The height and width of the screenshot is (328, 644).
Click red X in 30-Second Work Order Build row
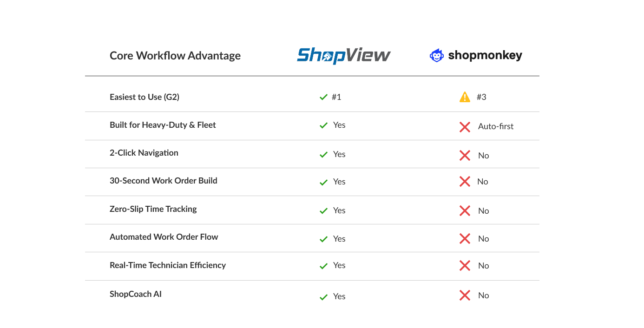465,182
